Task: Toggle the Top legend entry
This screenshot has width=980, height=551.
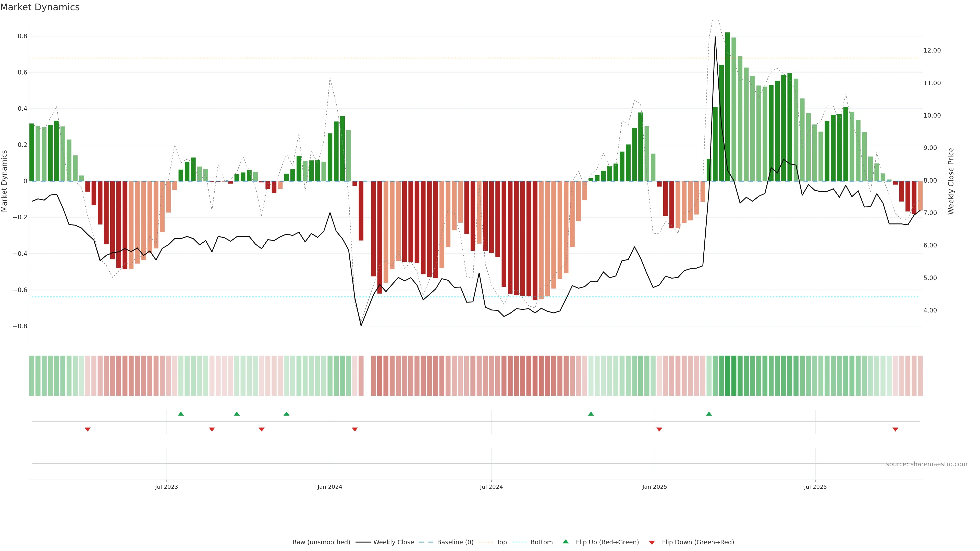Action: (501, 542)
